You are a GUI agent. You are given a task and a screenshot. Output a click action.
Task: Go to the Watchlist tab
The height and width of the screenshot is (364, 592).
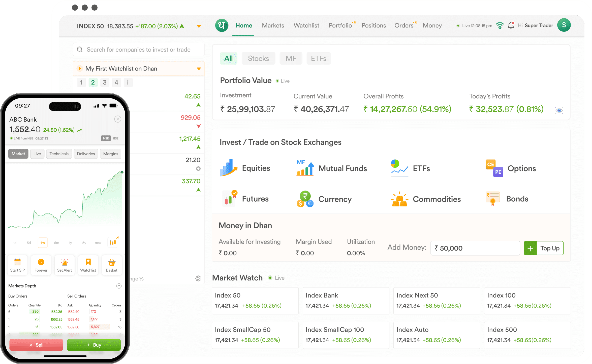tap(306, 25)
